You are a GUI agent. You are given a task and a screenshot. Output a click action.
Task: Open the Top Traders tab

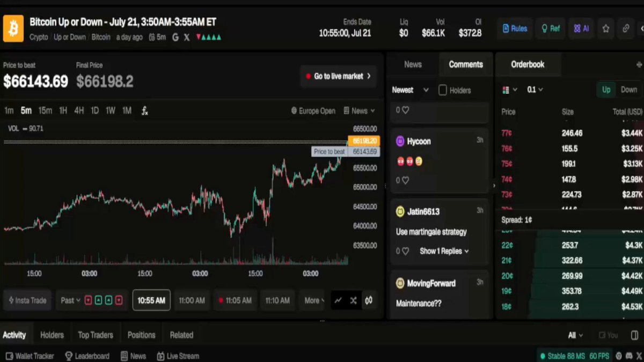click(96, 335)
